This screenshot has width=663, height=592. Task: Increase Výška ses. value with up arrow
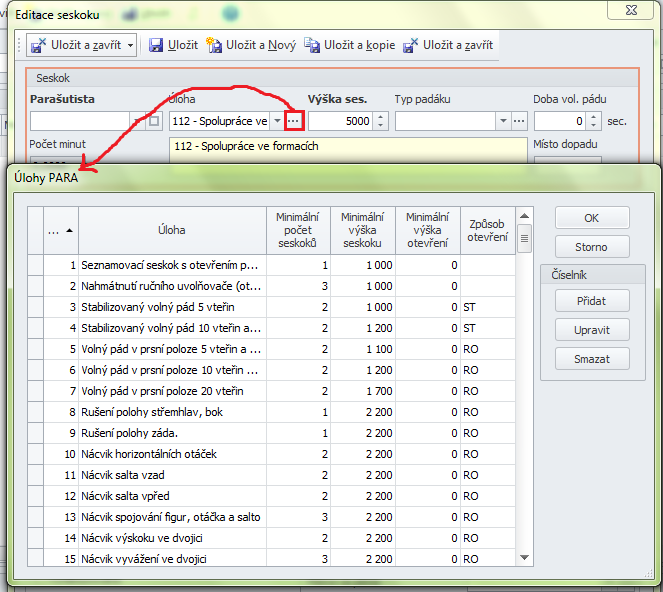coord(380,117)
